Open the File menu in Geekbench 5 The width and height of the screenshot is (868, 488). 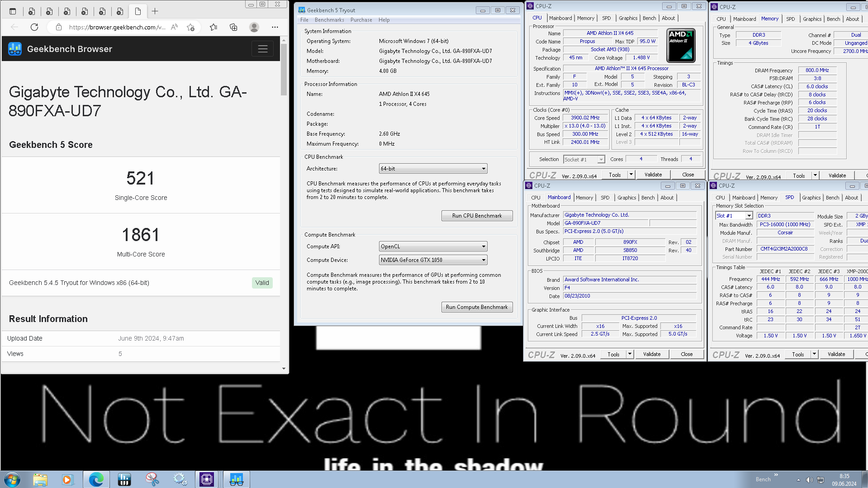[x=304, y=20]
